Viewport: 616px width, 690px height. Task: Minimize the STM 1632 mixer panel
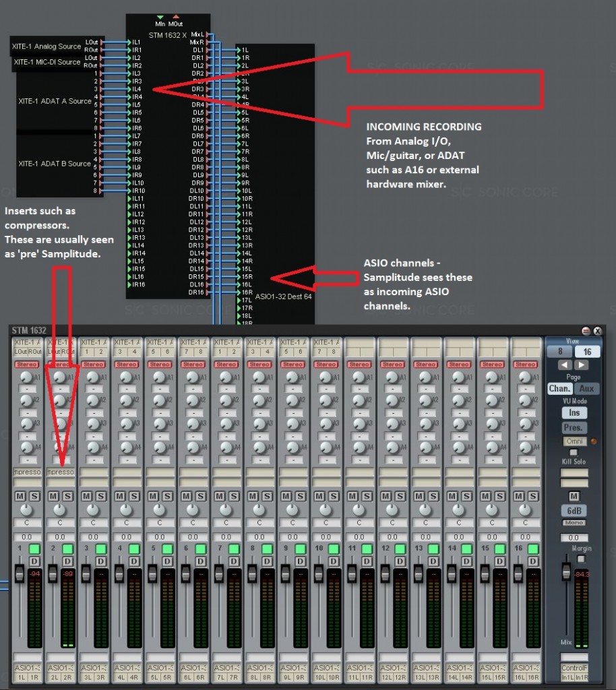[586, 331]
